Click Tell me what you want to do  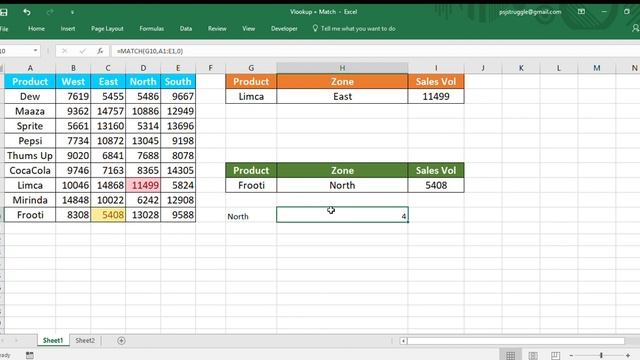point(354,29)
